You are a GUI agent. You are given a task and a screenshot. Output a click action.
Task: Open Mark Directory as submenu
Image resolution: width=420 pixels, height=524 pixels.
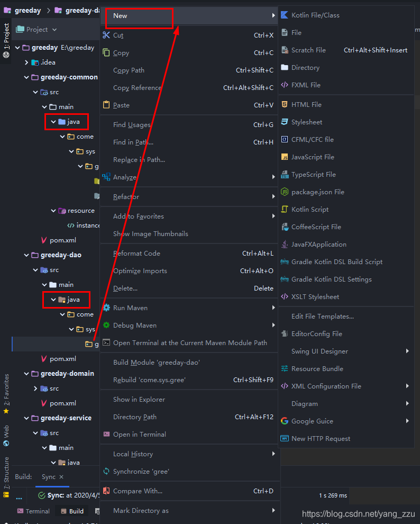coord(189,510)
